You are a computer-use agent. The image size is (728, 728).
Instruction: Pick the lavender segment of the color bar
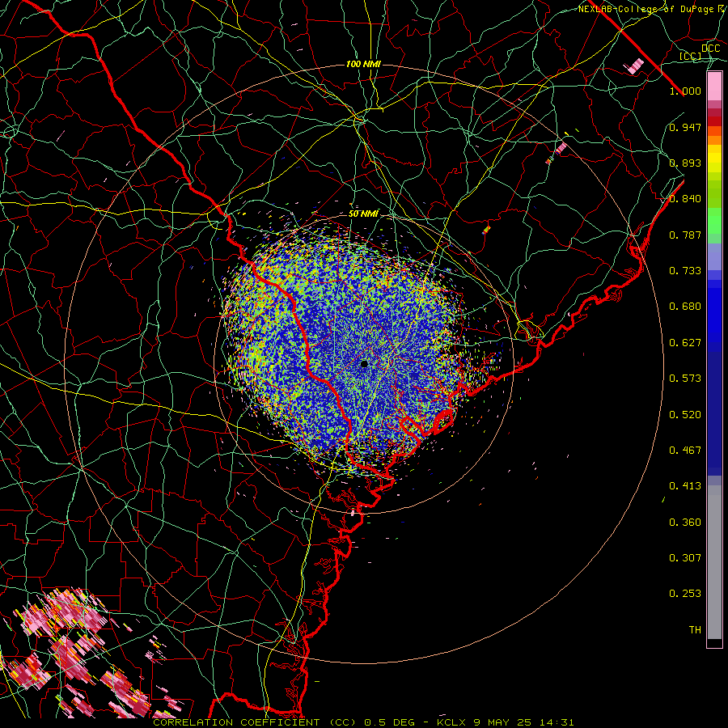(x=714, y=256)
